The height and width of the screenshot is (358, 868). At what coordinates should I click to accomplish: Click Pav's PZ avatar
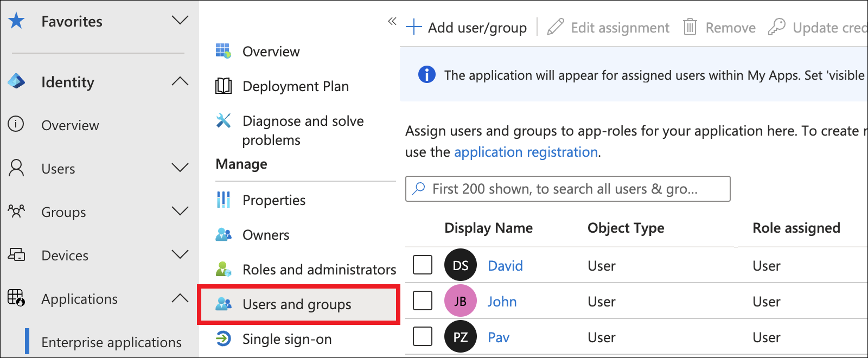point(461,336)
